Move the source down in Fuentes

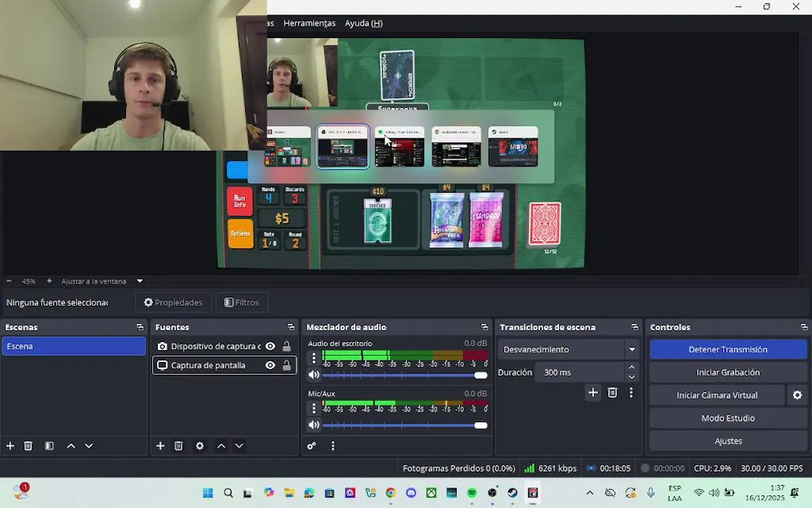coord(239,446)
